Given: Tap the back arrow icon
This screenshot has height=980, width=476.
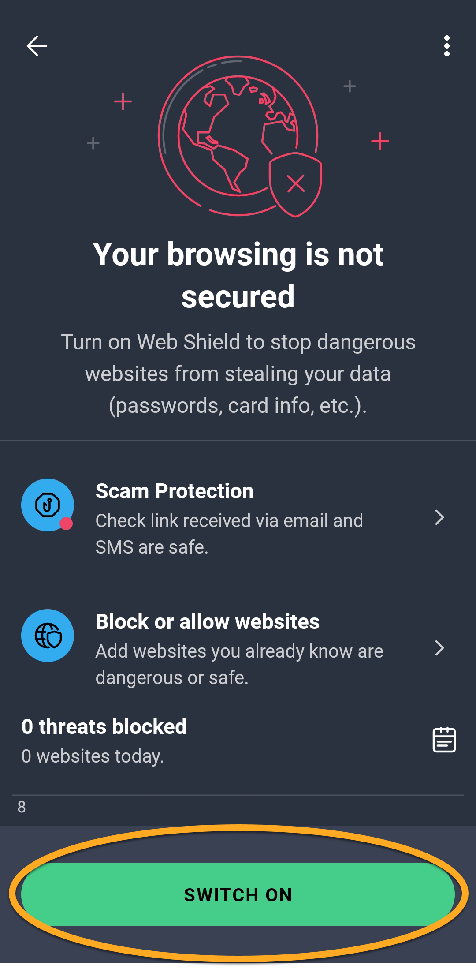Looking at the screenshot, I should (37, 46).
